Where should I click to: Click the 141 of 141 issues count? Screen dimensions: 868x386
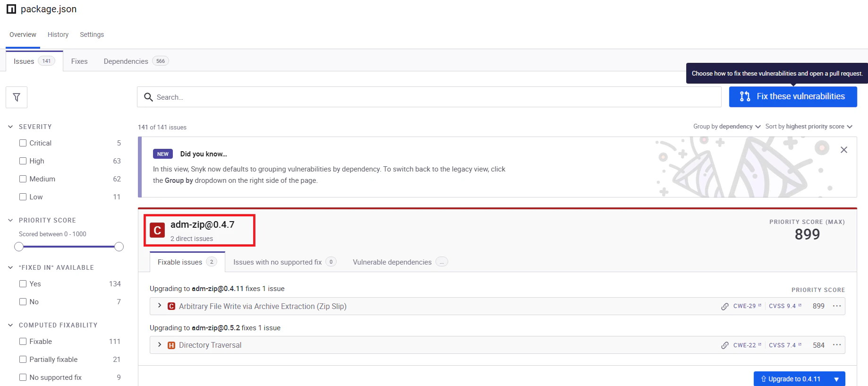(x=162, y=128)
